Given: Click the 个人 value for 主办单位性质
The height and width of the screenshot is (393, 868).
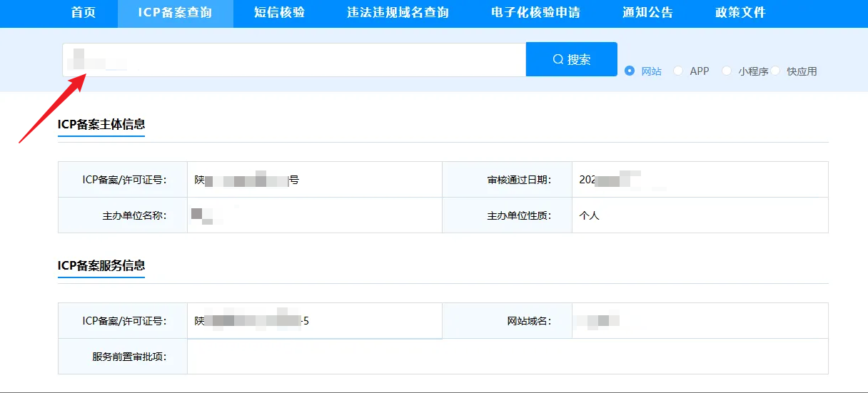Looking at the screenshot, I should pos(590,215).
